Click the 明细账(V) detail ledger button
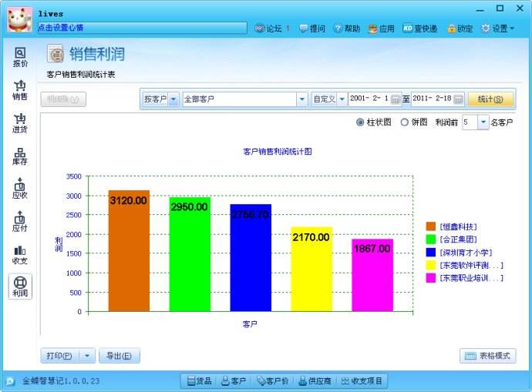 pyautogui.click(x=63, y=99)
